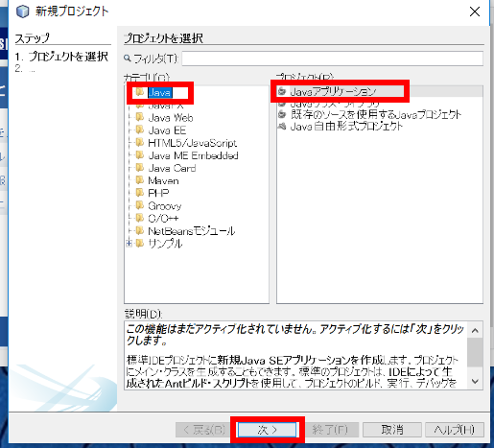The height and width of the screenshot is (448, 494).
Task: Click the 既存のソースを使用するJavaプロジェクト icon
Action: point(282,114)
